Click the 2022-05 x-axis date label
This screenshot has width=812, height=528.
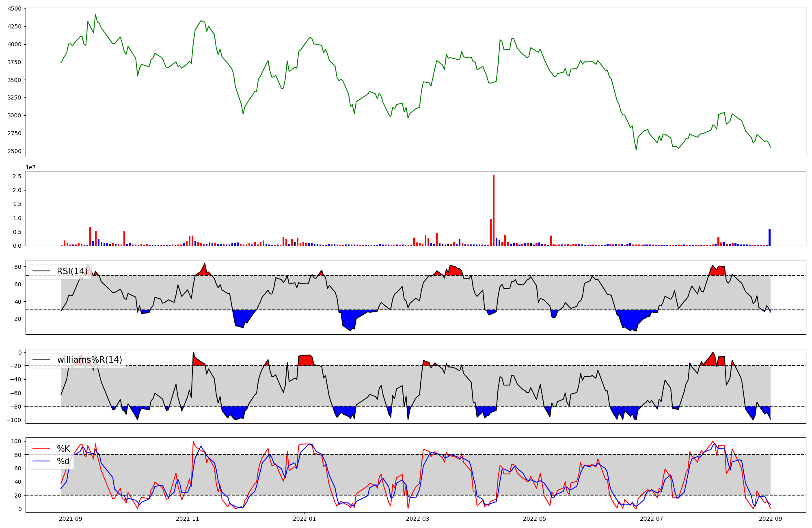click(x=535, y=519)
